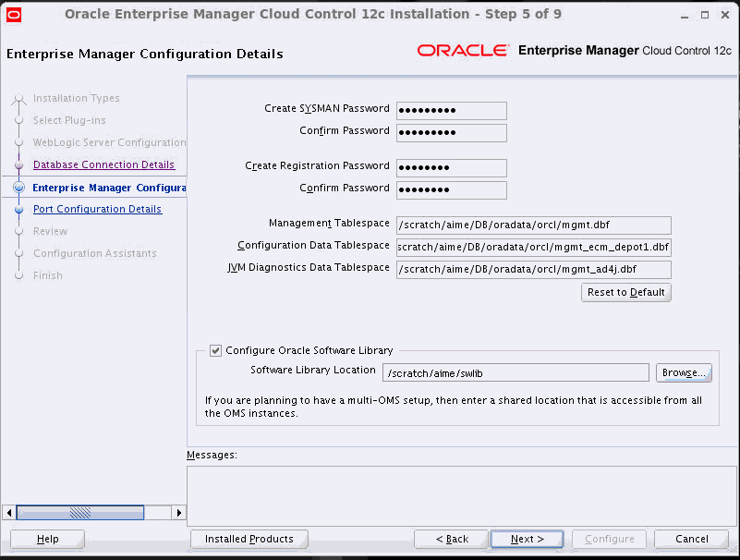Viewport: 740px width, 560px height.
Task: Focus the Create SYSMAN Password field
Action: pyautogui.click(x=452, y=111)
